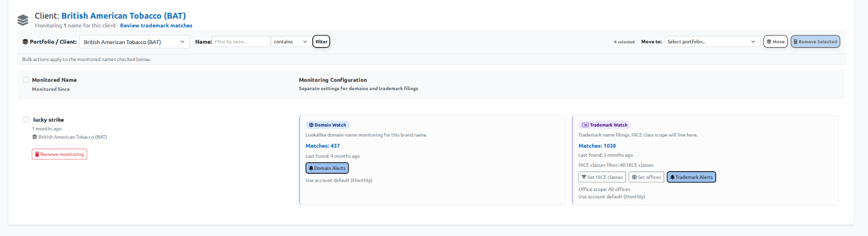Viewport: 868px width, 236px height.
Task: Click 'NICE classes filter: All NICE classes' text
Action: (616, 165)
